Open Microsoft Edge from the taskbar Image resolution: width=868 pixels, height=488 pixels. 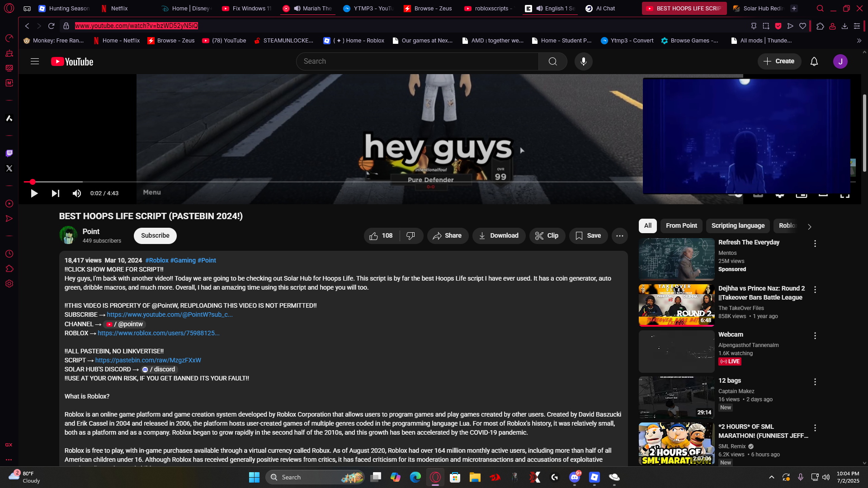coord(415,477)
